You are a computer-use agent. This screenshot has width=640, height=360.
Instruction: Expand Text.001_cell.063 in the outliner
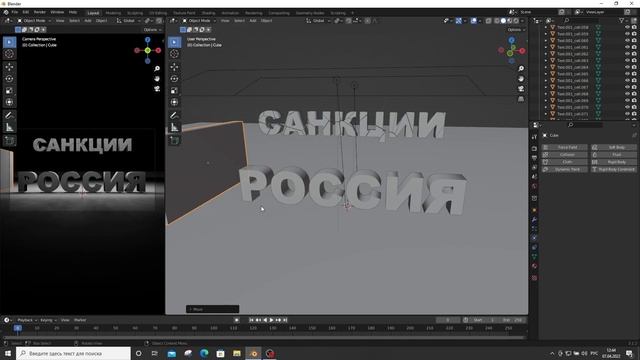546,61
